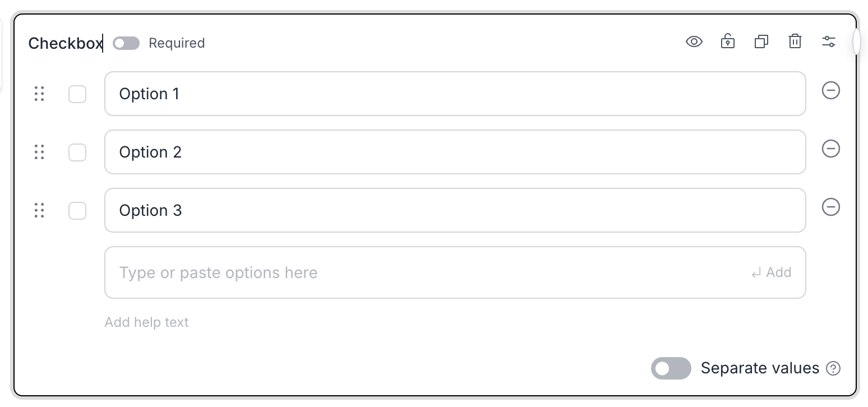The height and width of the screenshot is (407, 868).
Task: Open the Separate values help icon
Action: click(834, 368)
